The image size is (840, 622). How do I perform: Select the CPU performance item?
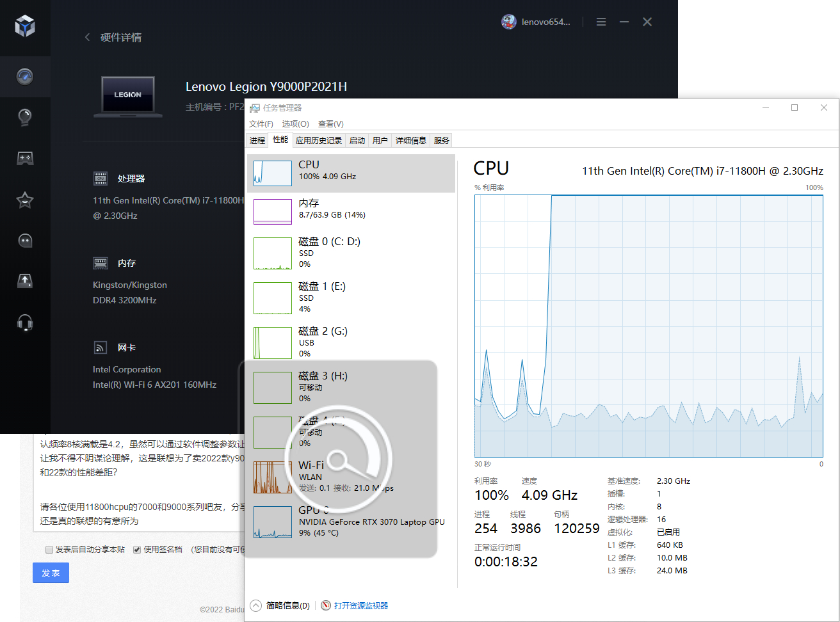point(351,173)
